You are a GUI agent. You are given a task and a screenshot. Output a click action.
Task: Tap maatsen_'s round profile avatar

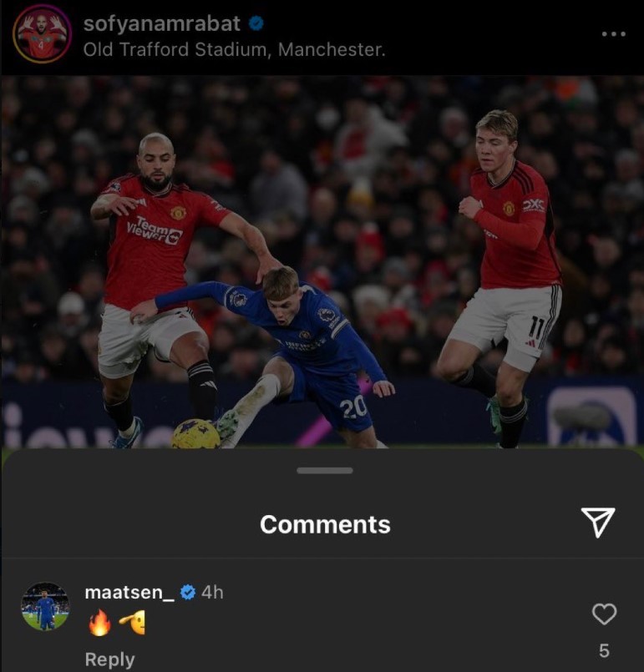pyautogui.click(x=45, y=606)
